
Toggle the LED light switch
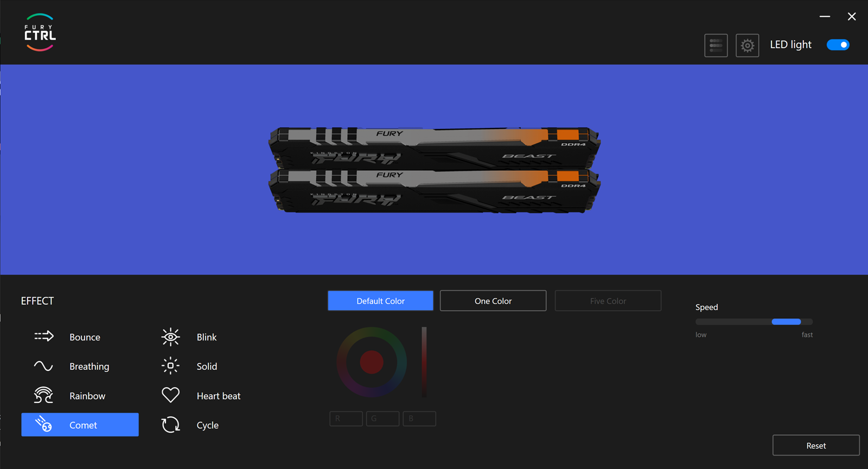tap(838, 44)
